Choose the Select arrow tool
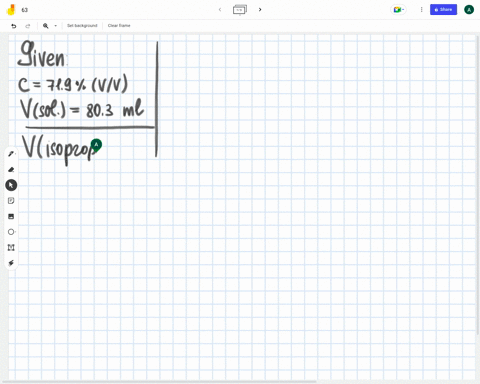Screen dimensions: 480x384 click(11, 185)
